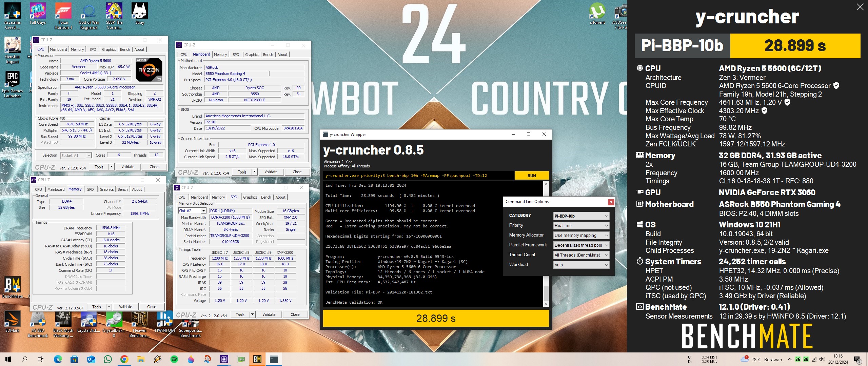868x366 pixels.
Task: Click the 28°C Berawan weather widget
Action: click(762, 360)
